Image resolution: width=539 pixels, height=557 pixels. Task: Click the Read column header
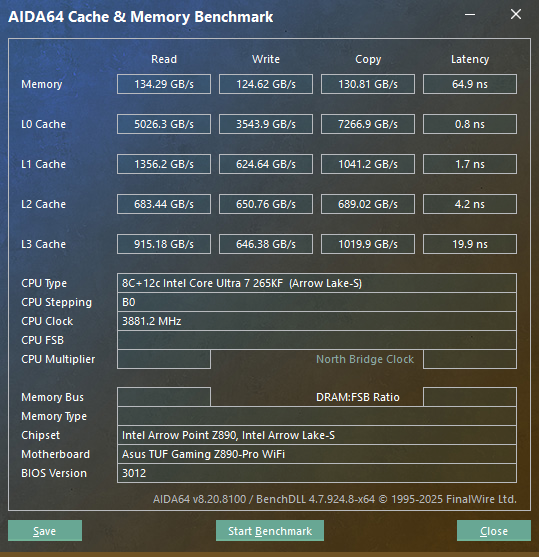click(164, 59)
